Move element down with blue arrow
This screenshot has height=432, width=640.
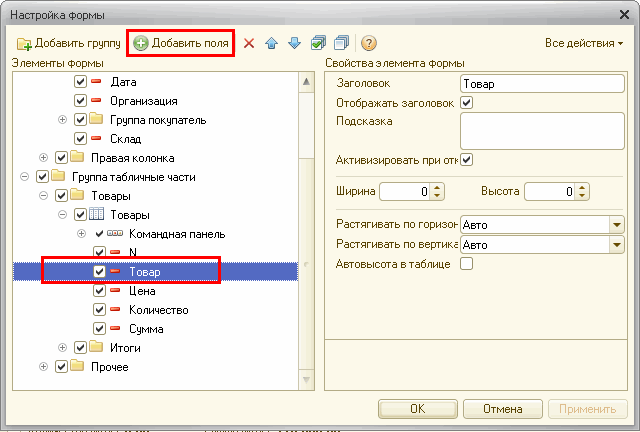coord(294,43)
